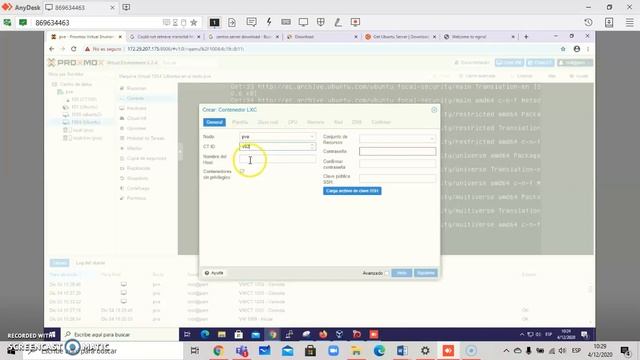Select AnyDesk remote monitor 1 icon
Screen dimensions: 640x360
click(x=214, y=22)
